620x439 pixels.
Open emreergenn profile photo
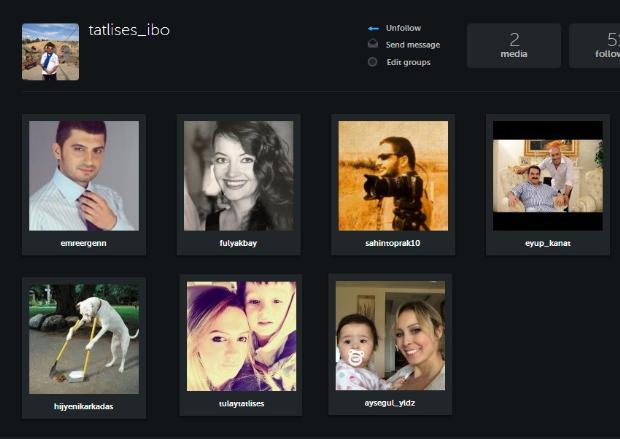pos(84,176)
